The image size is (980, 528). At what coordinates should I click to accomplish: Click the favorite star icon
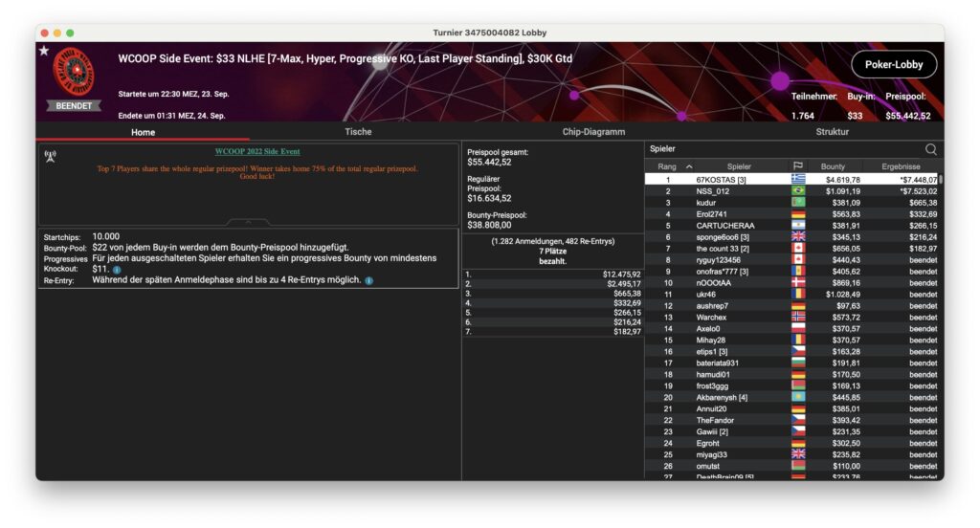(43, 51)
